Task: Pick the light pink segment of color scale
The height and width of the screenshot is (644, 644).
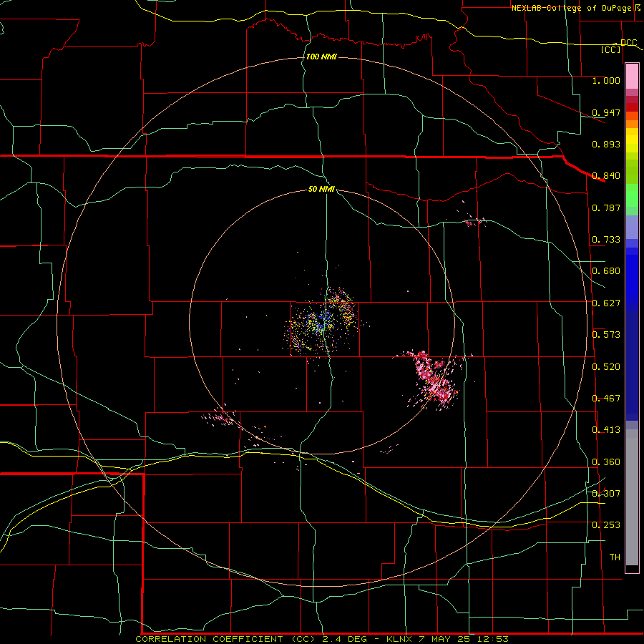Action: (x=632, y=77)
